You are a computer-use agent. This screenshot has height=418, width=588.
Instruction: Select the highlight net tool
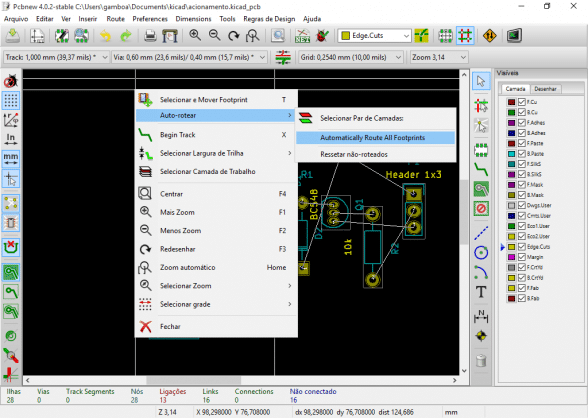[x=481, y=126]
